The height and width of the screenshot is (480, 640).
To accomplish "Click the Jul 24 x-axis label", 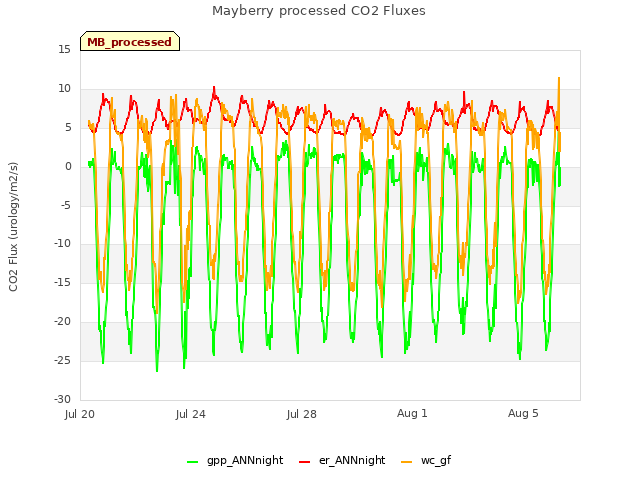I will pyautogui.click(x=191, y=414).
